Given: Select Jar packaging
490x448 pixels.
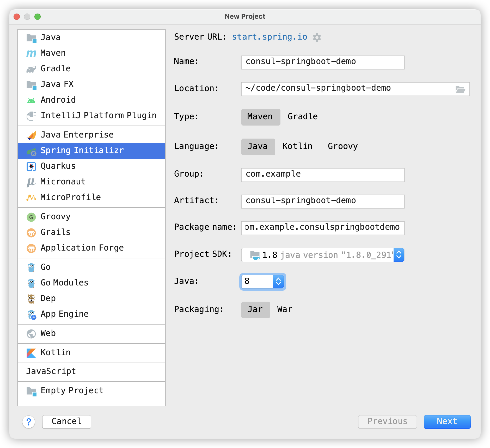Looking at the screenshot, I should pos(255,309).
